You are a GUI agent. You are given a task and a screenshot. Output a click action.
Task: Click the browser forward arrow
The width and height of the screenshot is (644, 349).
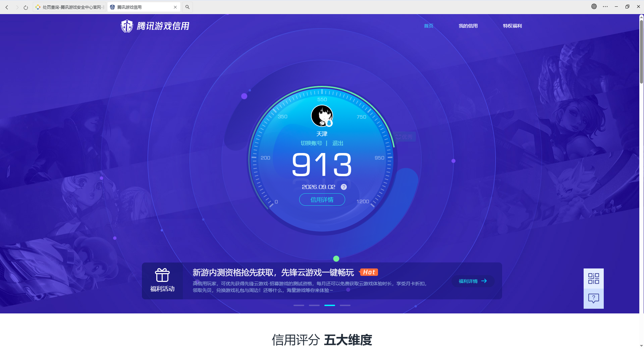tap(17, 7)
